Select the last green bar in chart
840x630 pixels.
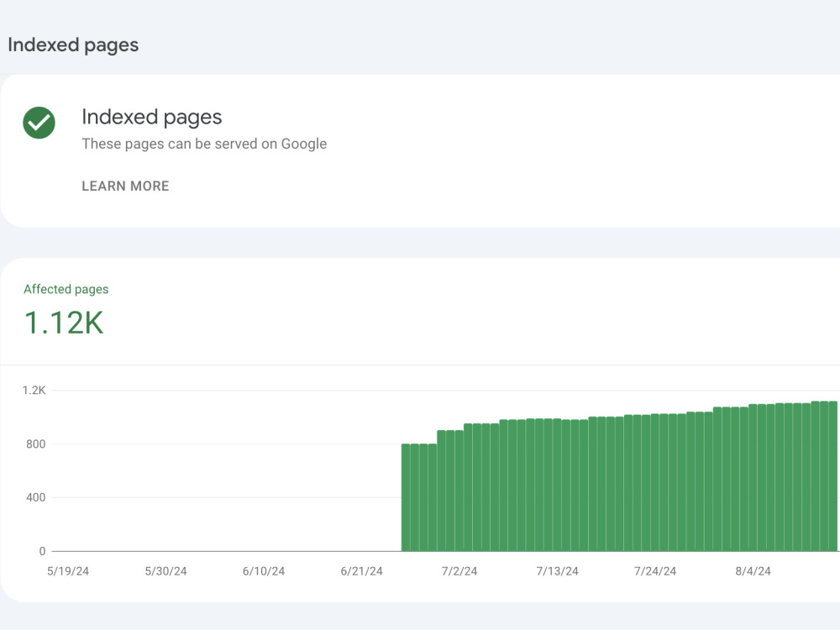pos(833,475)
